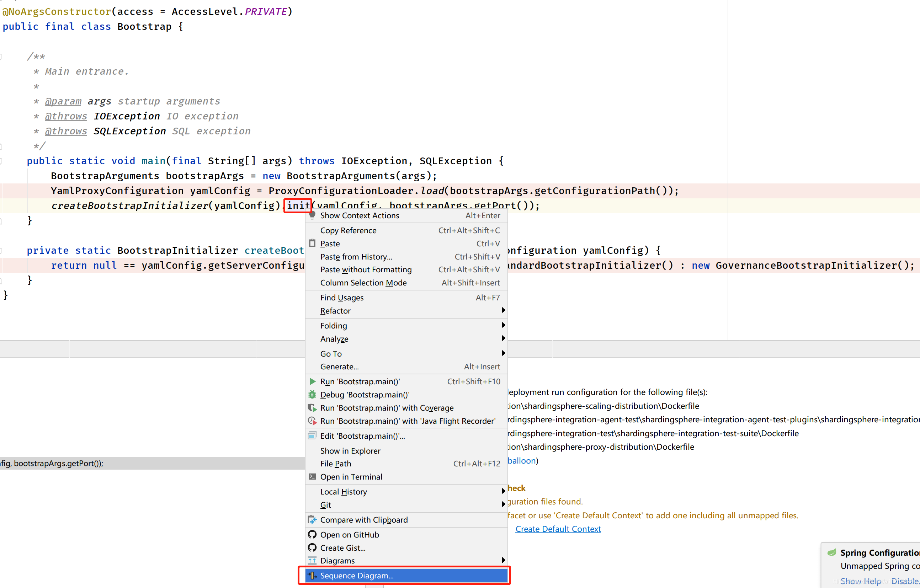This screenshot has height=588, width=920.
Task: Click the Open in Terminal icon
Action: pyautogui.click(x=312, y=476)
